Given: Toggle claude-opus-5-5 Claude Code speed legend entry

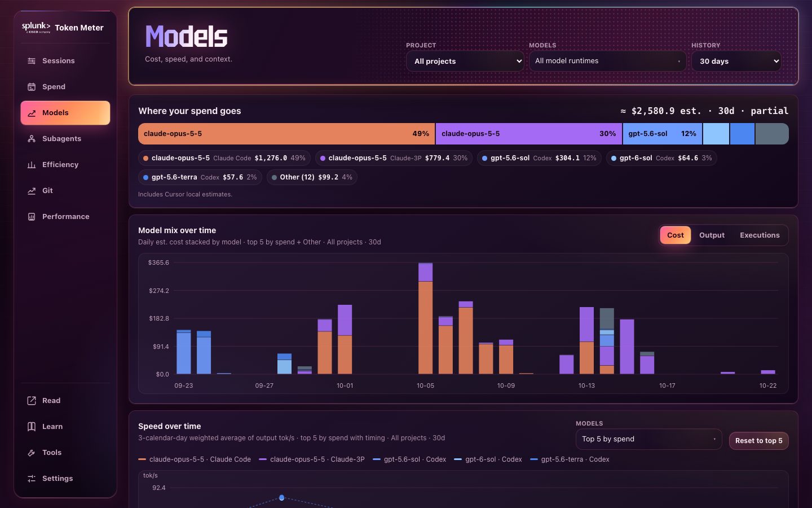Looking at the screenshot, I should [x=195, y=459].
